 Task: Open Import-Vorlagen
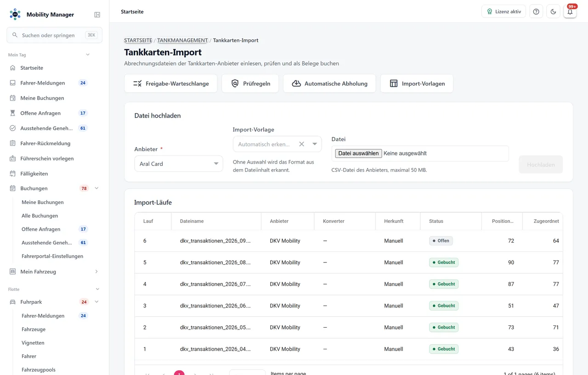pos(417,84)
